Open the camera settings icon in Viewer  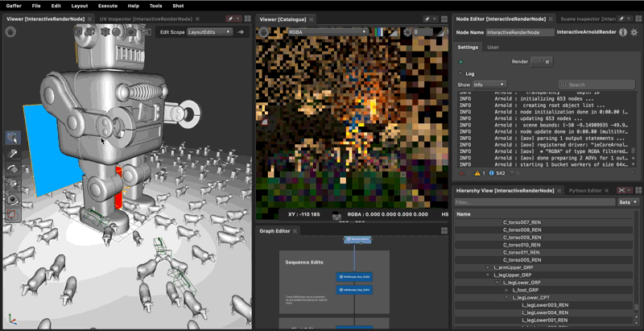pyautogui.click(x=130, y=32)
